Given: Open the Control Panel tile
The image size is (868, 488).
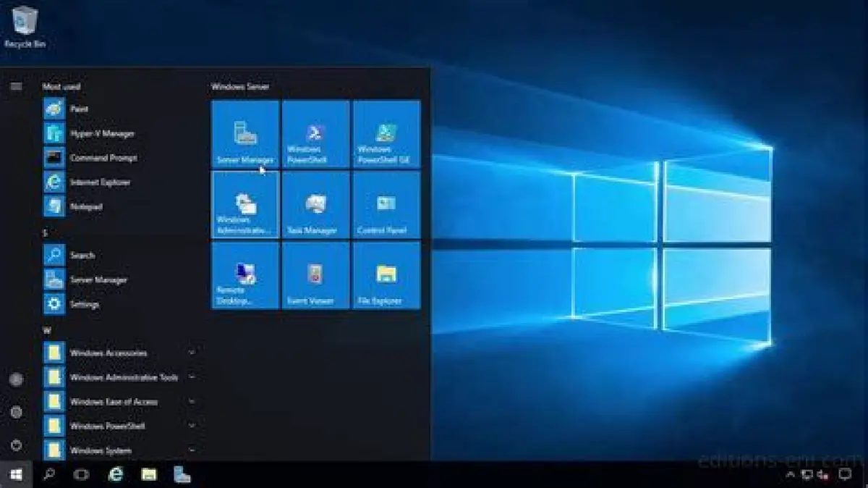Looking at the screenshot, I should pyautogui.click(x=386, y=205).
